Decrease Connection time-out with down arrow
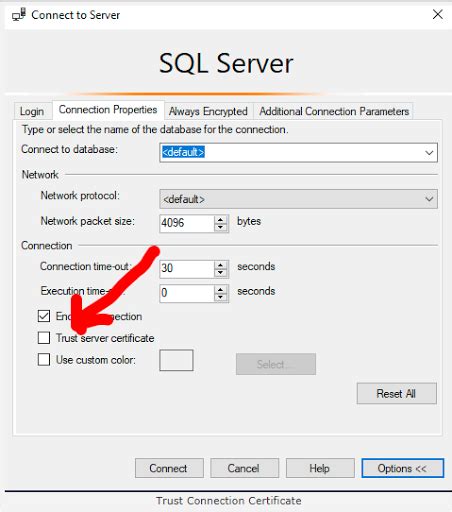Viewport: 452px width, 512px height. [x=220, y=273]
